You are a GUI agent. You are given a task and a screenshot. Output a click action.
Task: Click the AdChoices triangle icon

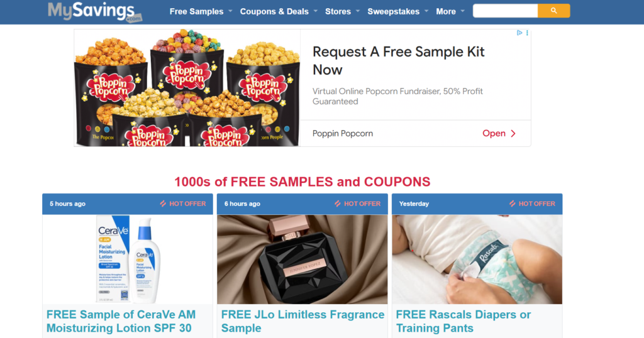(x=519, y=33)
